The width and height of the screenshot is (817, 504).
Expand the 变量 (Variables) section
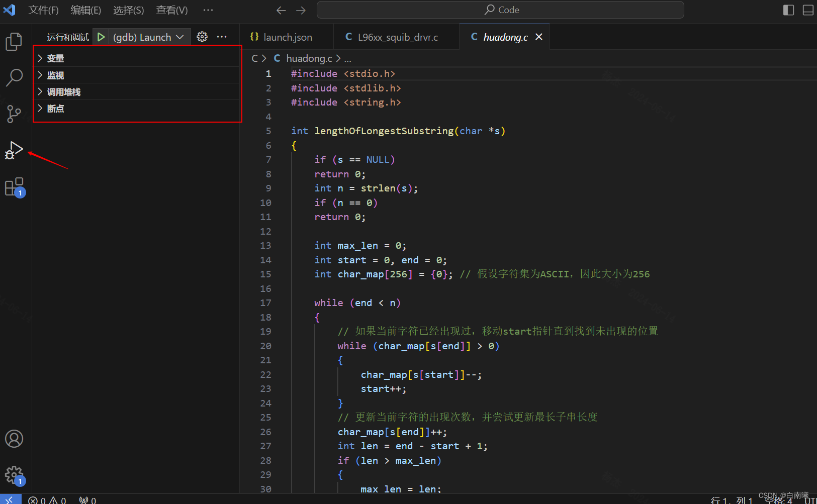[x=55, y=58]
